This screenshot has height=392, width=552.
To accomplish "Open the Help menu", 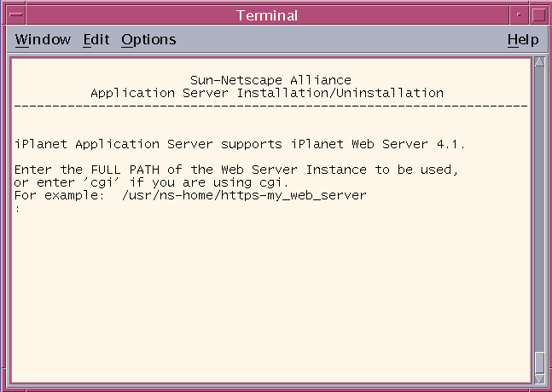I will (523, 39).
